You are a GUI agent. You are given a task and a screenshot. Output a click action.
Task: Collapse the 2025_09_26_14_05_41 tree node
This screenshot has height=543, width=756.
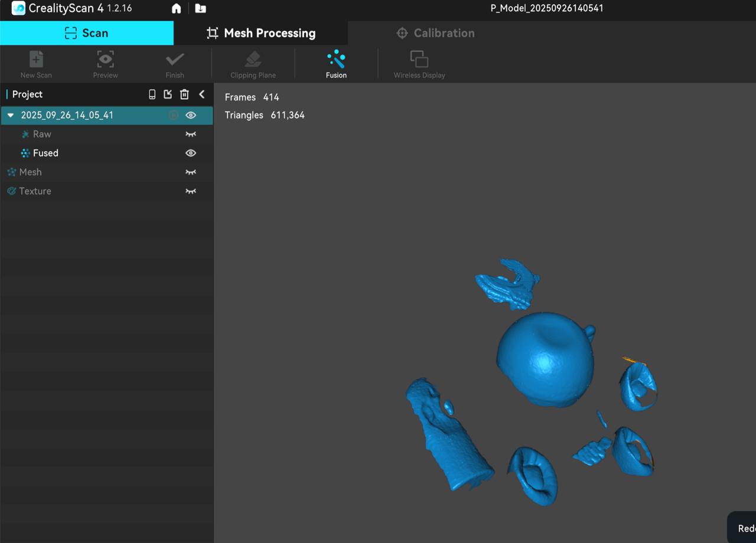click(x=11, y=115)
